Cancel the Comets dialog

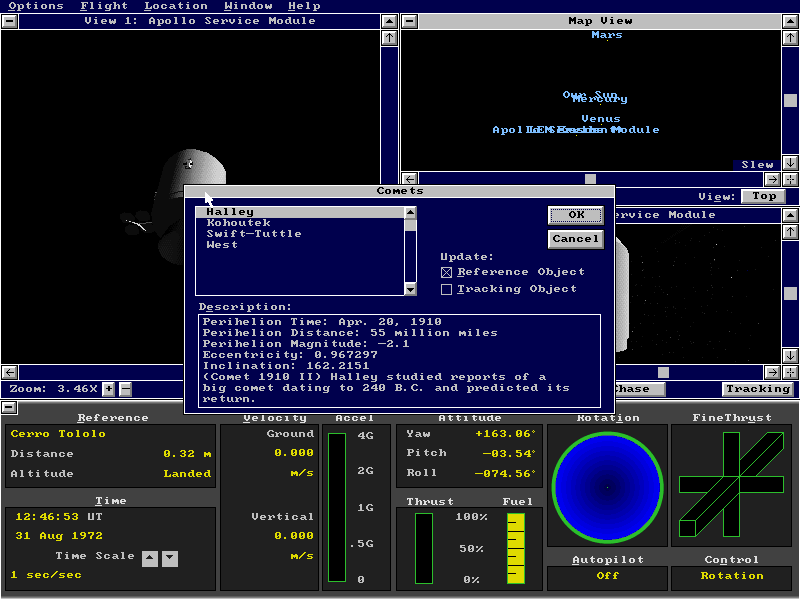coord(576,239)
